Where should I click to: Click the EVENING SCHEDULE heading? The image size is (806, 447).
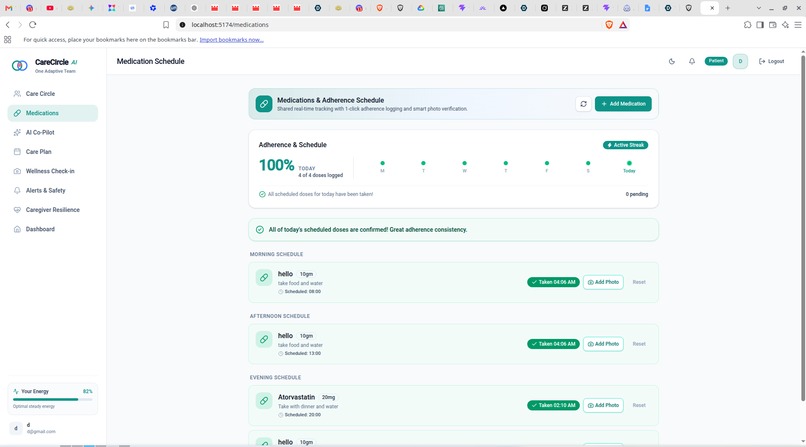276,378
